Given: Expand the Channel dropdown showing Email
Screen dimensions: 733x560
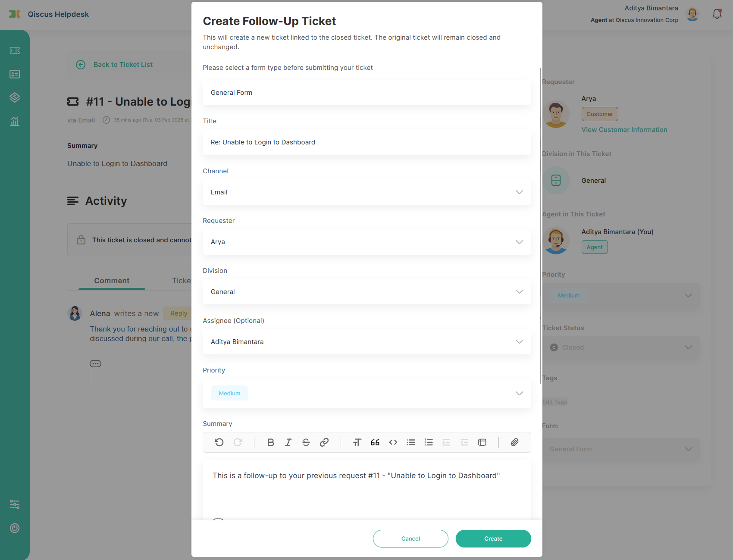Looking at the screenshot, I should pos(367,192).
